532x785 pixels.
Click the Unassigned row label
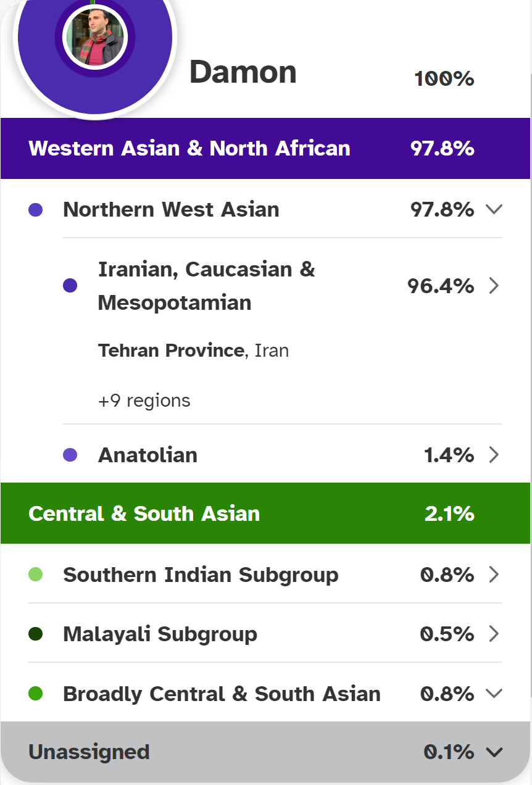[89, 752]
